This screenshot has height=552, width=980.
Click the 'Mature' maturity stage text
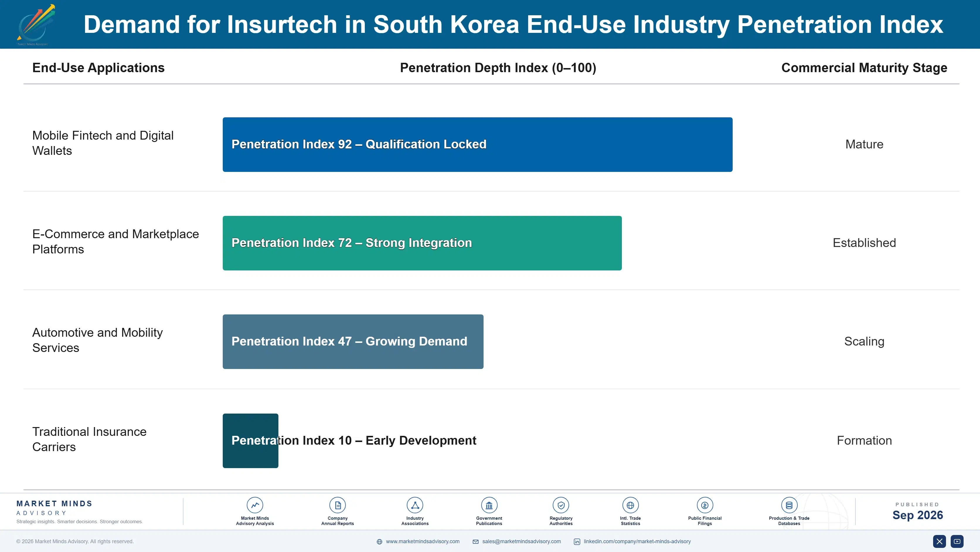coord(864,144)
